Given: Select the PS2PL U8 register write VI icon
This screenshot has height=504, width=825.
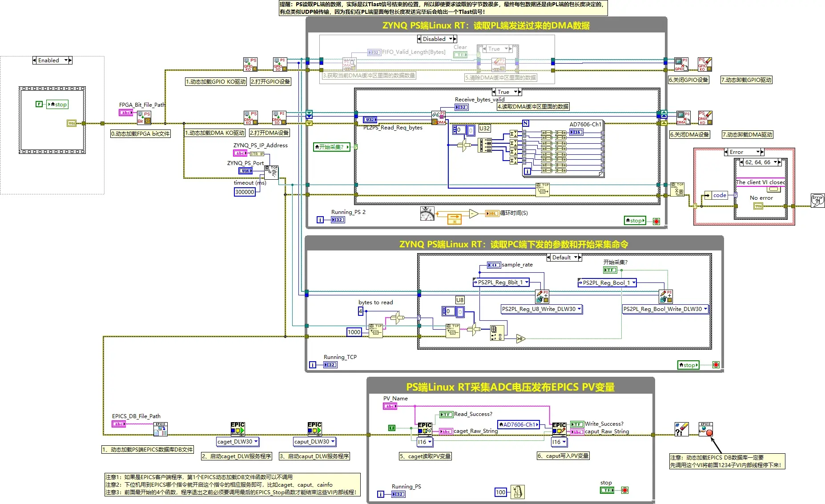Looking at the screenshot, I should (542, 296).
